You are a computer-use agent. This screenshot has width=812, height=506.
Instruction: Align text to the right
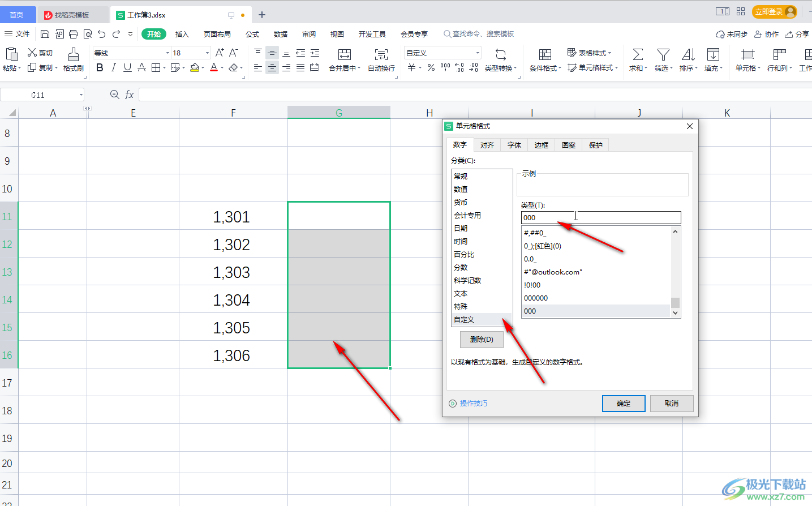(286, 68)
